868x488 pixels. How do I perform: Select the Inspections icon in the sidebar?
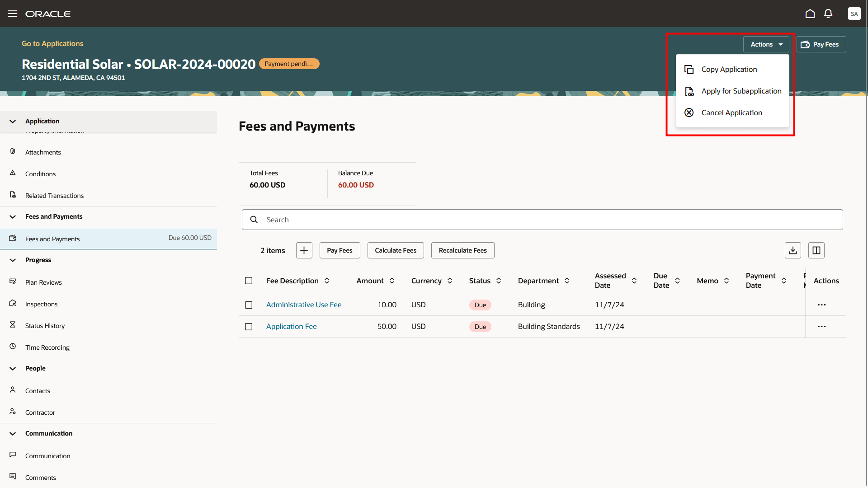pyautogui.click(x=12, y=303)
